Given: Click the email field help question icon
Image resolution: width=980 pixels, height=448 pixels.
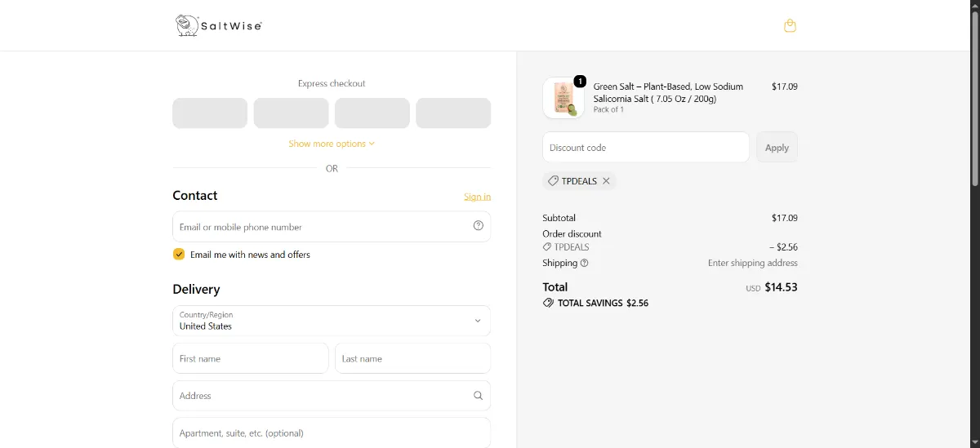Looking at the screenshot, I should point(479,226).
